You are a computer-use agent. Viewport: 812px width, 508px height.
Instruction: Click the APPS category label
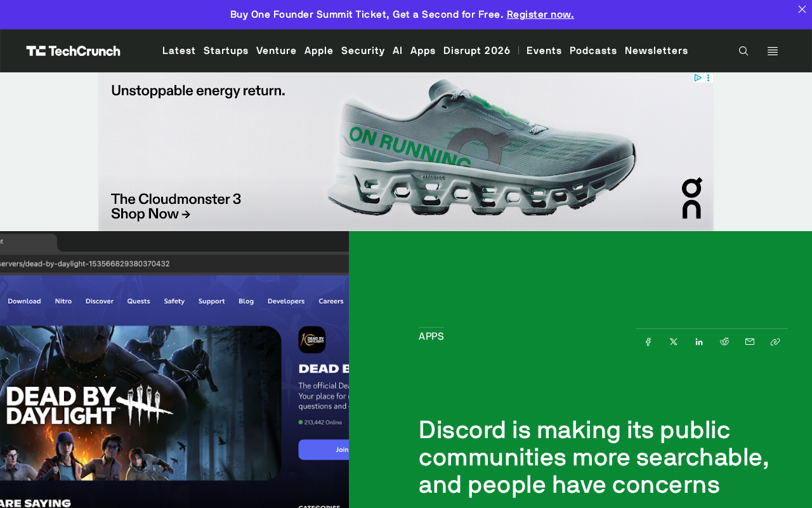click(x=431, y=337)
